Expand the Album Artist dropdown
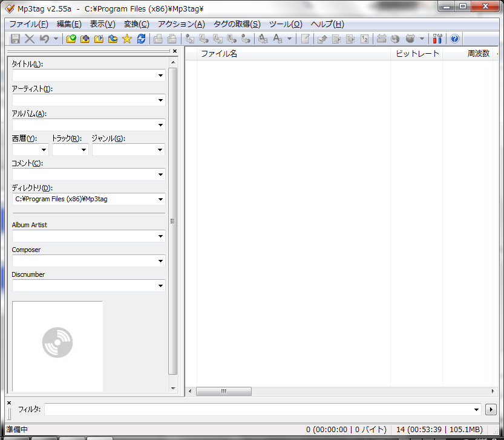The width and height of the screenshot is (504, 440). [x=160, y=236]
